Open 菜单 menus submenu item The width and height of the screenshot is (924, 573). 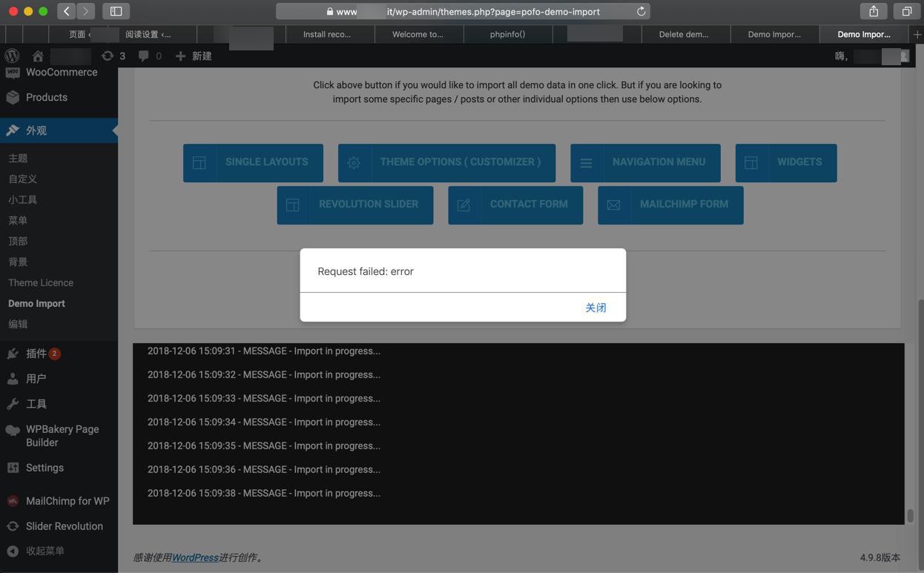18,220
